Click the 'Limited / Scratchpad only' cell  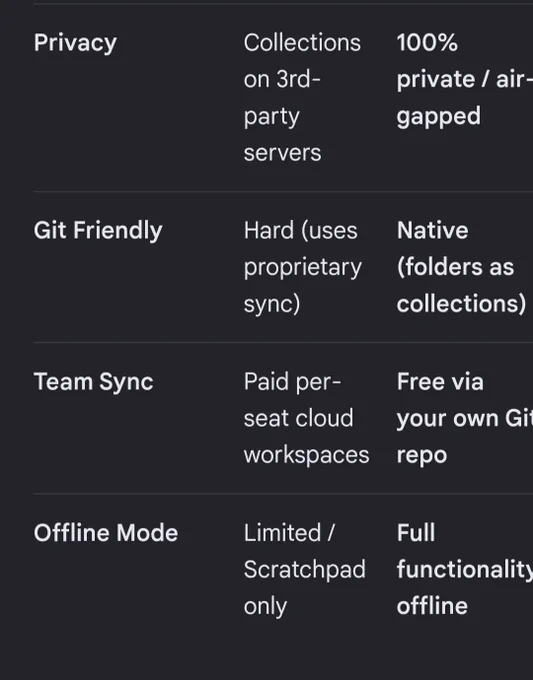305,569
